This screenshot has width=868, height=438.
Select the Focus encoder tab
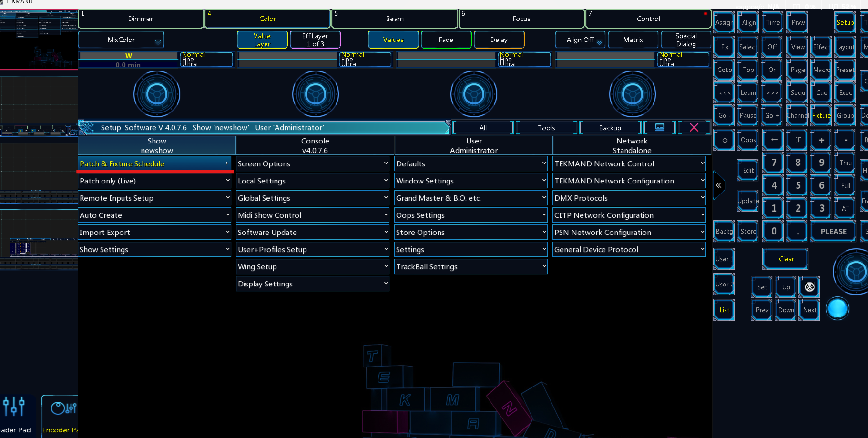pyautogui.click(x=521, y=19)
